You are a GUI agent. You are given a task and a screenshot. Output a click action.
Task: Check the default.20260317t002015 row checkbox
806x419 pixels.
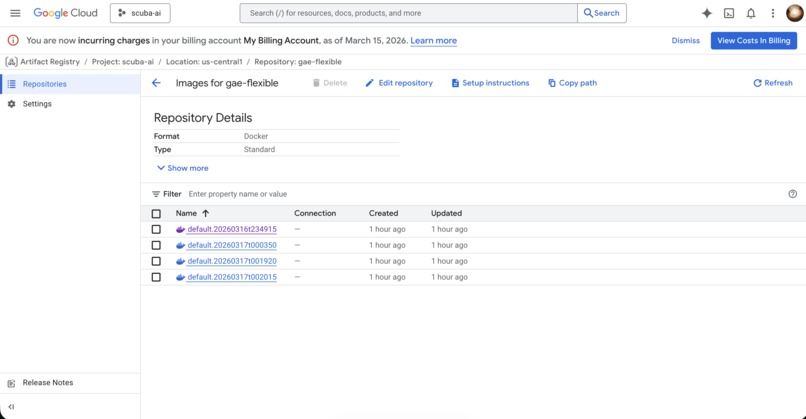[156, 277]
